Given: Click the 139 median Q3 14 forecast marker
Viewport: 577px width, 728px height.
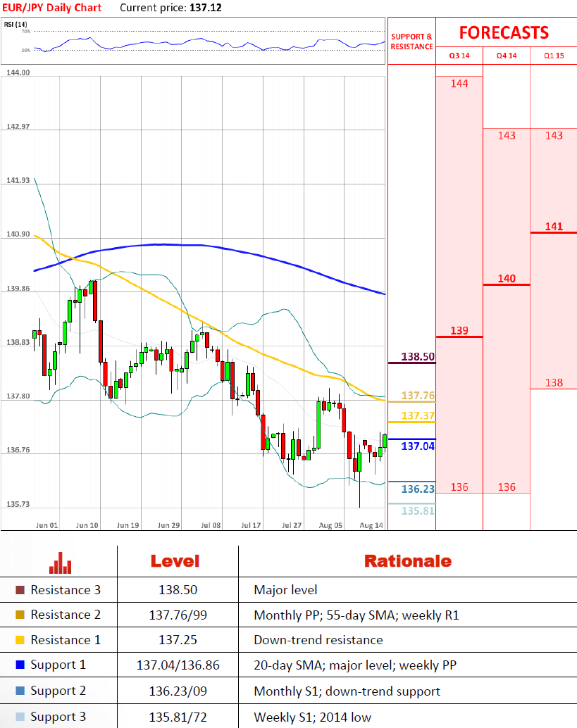Looking at the screenshot, I should pyautogui.click(x=459, y=331).
